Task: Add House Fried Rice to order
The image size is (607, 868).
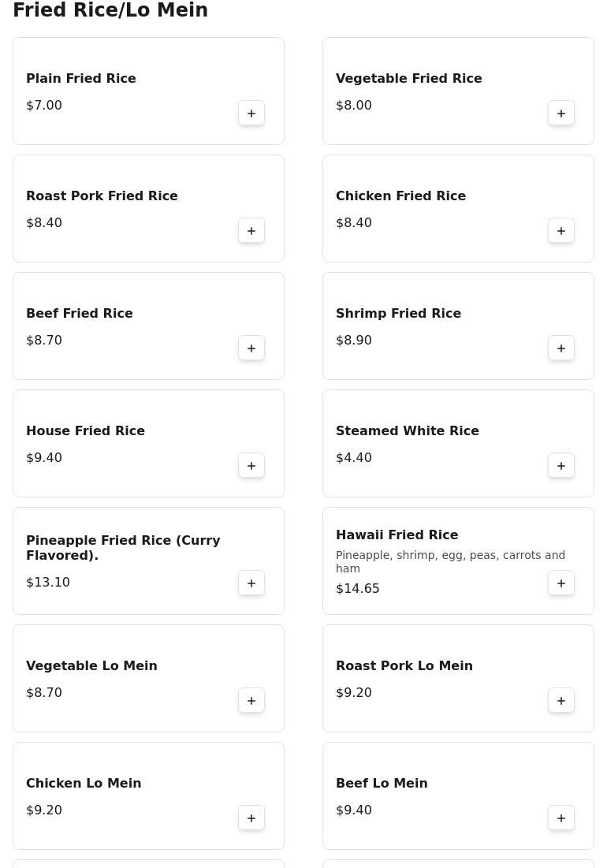Action: (251, 466)
